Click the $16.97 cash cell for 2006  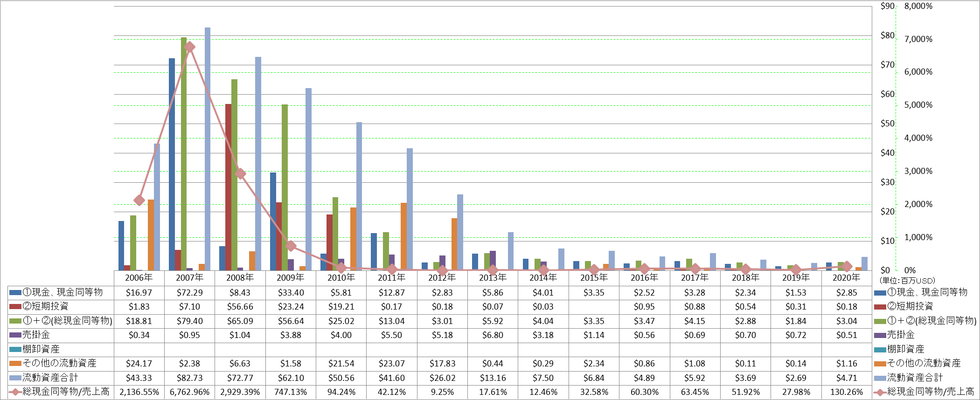point(139,293)
